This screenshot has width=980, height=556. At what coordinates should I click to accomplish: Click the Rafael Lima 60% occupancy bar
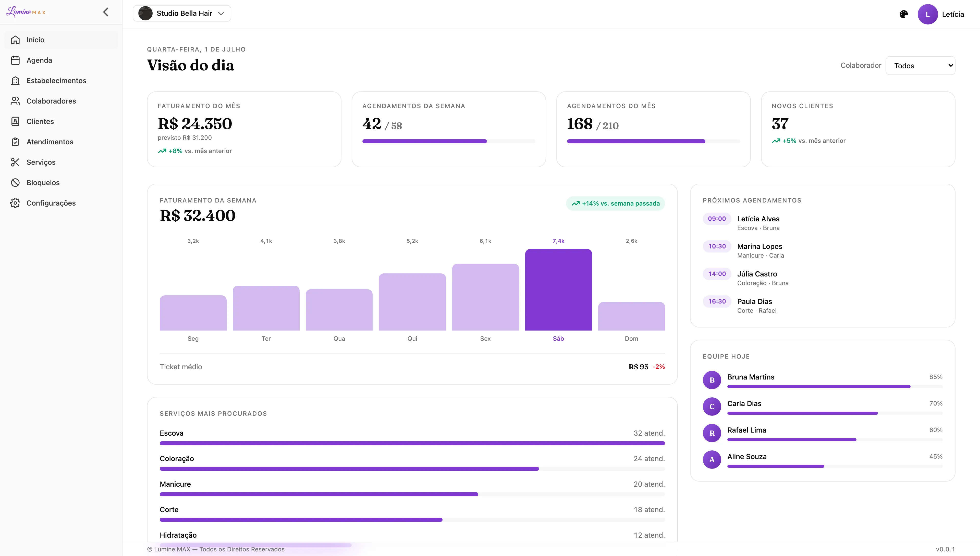835,439
